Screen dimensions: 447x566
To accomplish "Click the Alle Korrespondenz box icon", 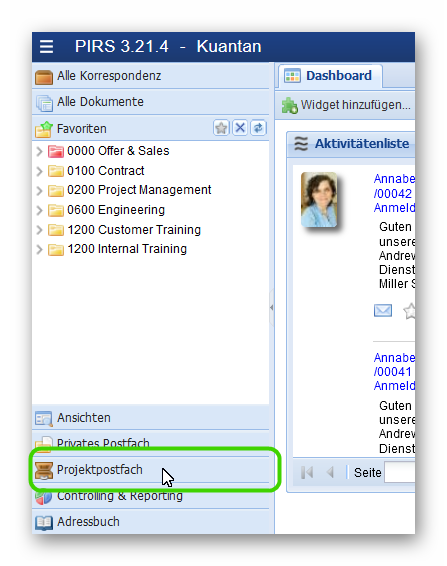I will pos(44,77).
